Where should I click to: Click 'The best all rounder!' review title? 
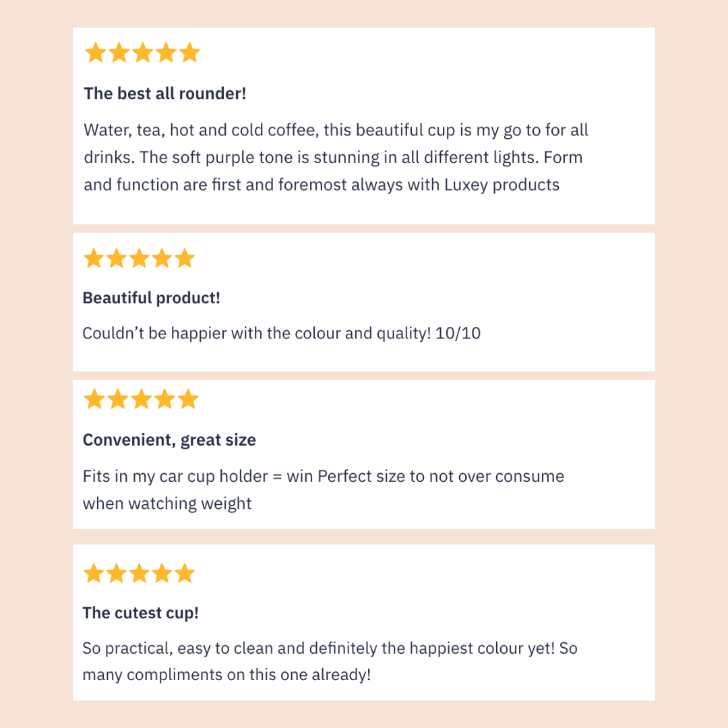[x=165, y=94]
